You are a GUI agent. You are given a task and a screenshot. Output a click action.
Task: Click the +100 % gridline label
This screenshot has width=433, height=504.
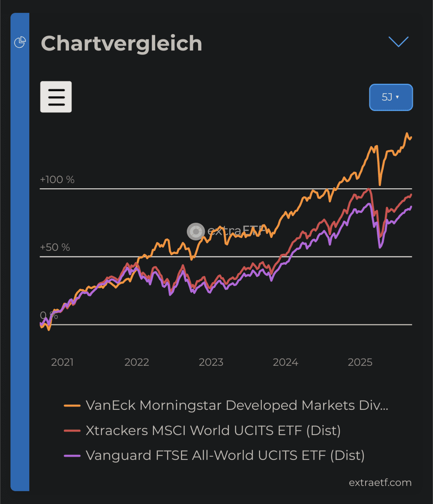pyautogui.click(x=57, y=180)
